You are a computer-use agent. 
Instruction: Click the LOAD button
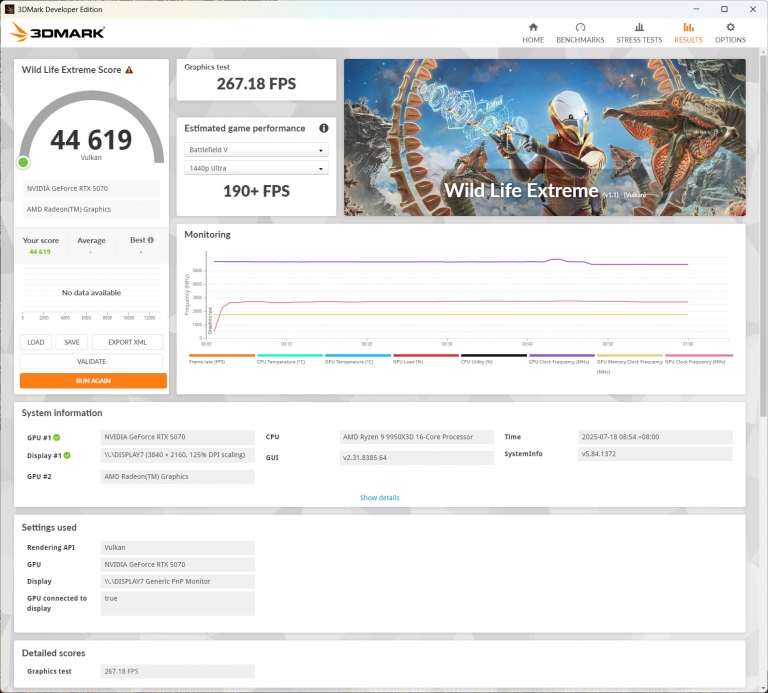[x=36, y=342]
